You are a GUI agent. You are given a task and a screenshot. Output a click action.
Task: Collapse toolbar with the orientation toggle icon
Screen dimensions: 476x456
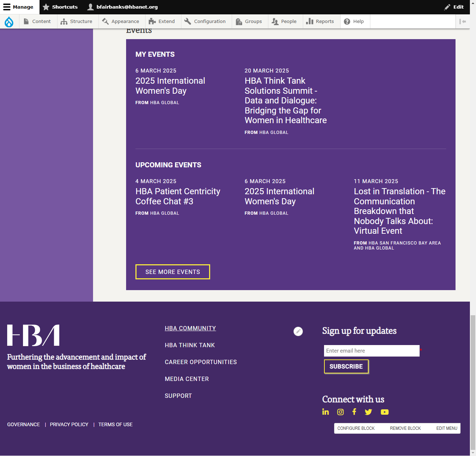(x=463, y=22)
